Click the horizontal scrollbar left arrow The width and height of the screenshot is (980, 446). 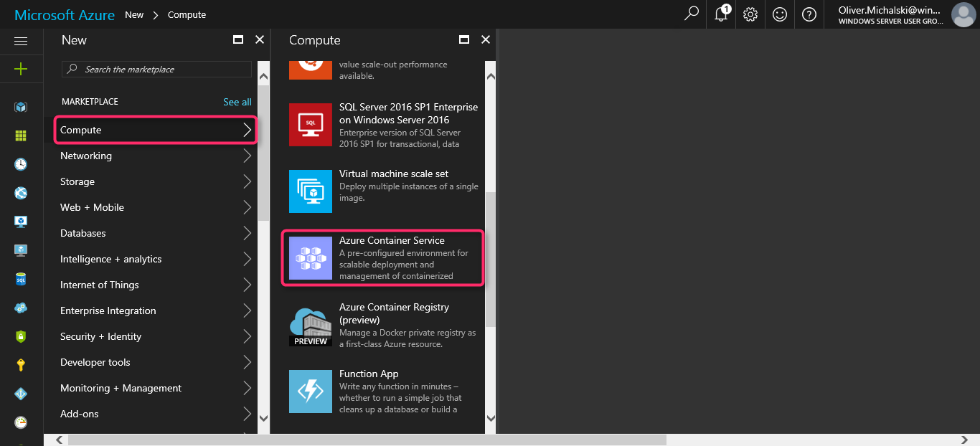pyautogui.click(x=59, y=440)
